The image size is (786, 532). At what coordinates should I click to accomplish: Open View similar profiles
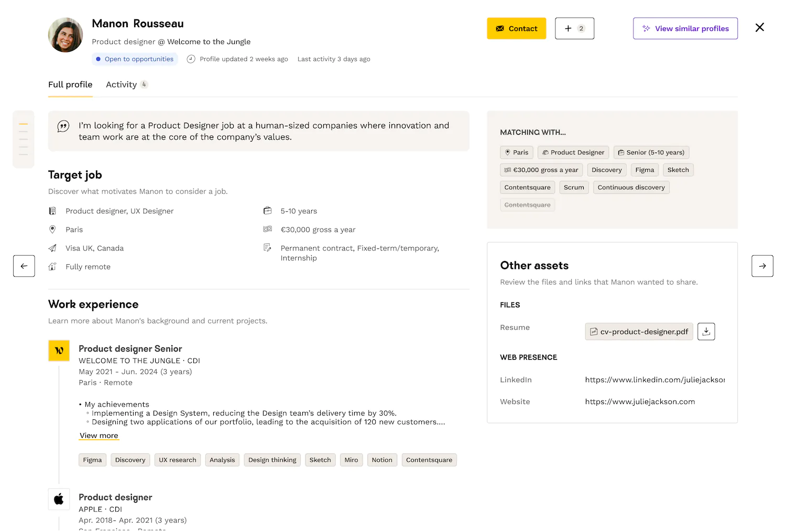point(685,28)
